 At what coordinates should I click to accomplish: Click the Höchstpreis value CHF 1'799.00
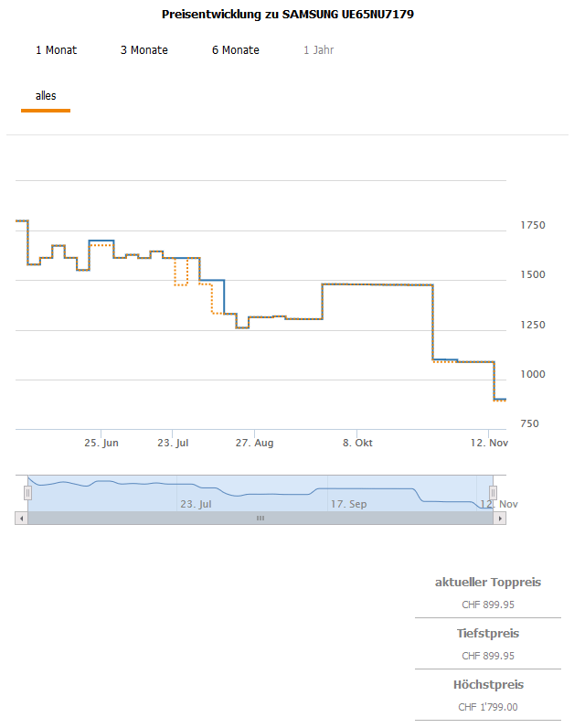pos(488,707)
